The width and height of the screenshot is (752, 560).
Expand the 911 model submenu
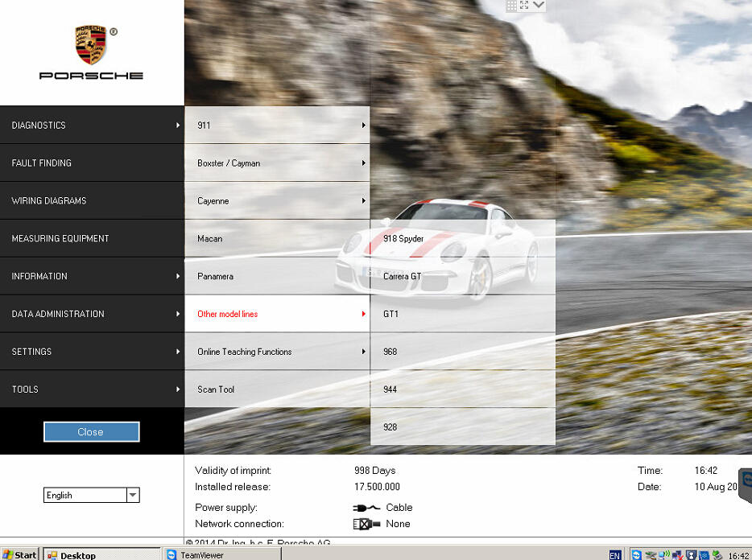click(x=277, y=126)
